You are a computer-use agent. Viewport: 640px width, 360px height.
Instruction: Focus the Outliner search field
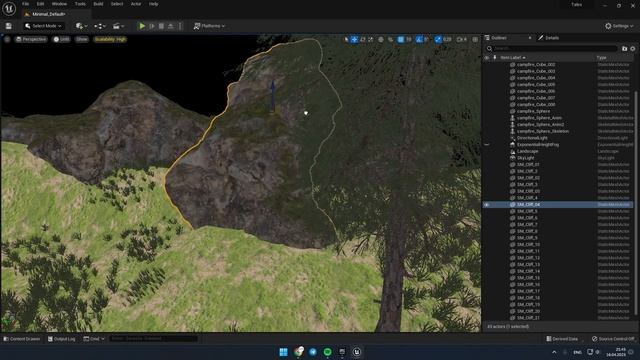pos(552,48)
